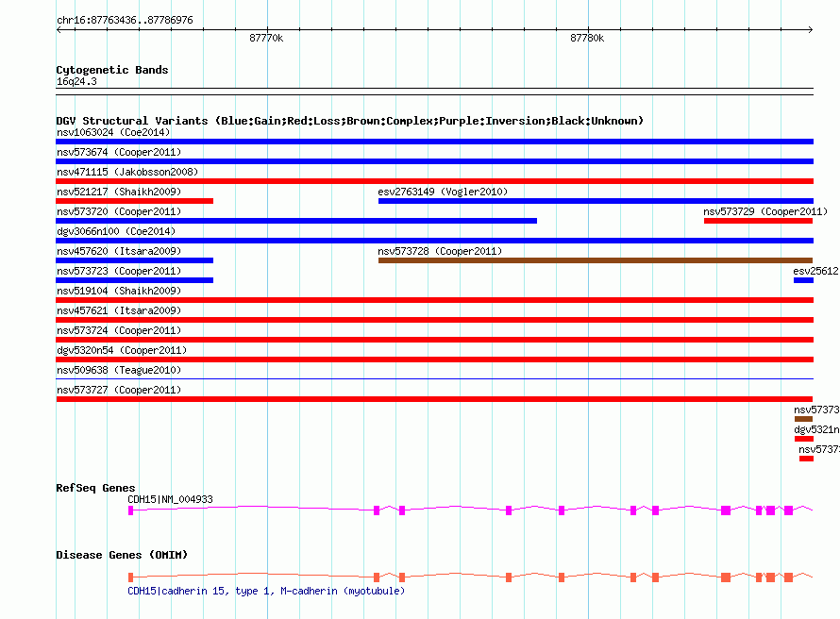840x619 pixels.
Task: Open nsv573724 (Cooper2011) variant label
Action: (119, 330)
